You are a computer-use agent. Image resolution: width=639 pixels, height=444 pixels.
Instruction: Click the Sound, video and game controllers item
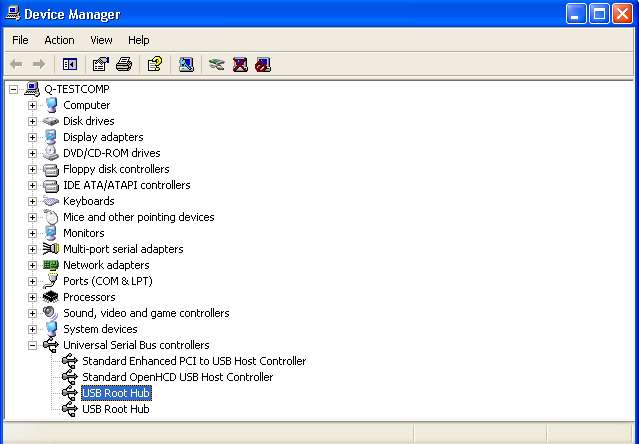tap(145, 313)
